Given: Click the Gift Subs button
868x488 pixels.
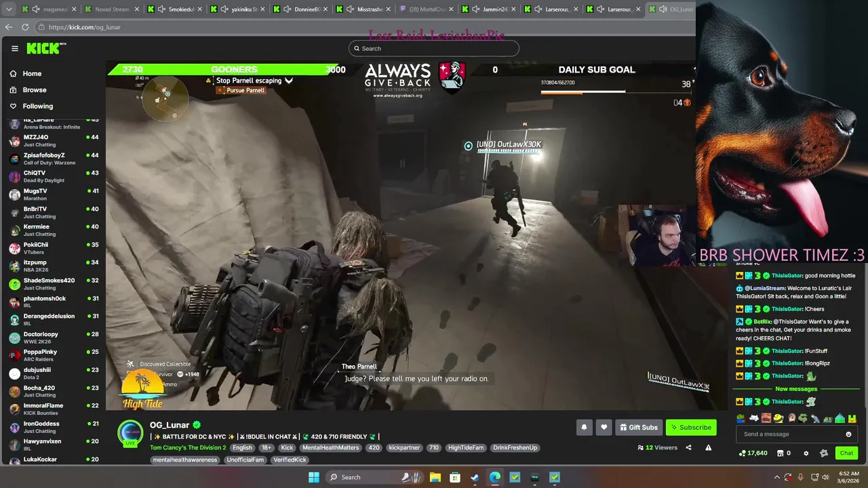Looking at the screenshot, I should [x=638, y=427].
